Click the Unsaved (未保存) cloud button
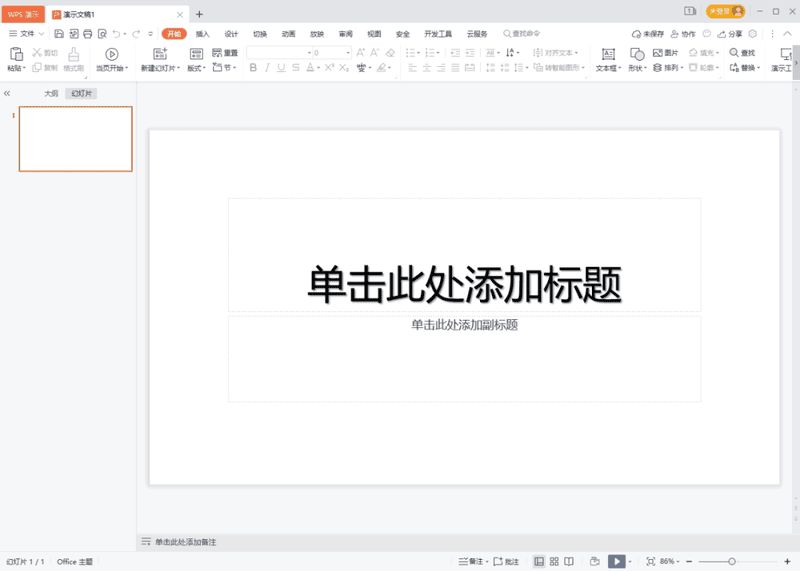 click(x=647, y=34)
